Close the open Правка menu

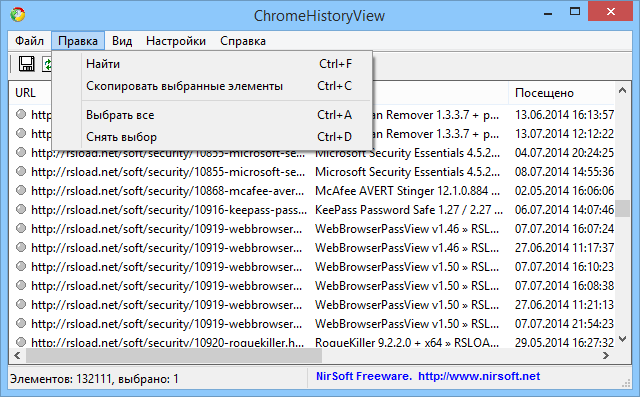pyautogui.click(x=78, y=41)
